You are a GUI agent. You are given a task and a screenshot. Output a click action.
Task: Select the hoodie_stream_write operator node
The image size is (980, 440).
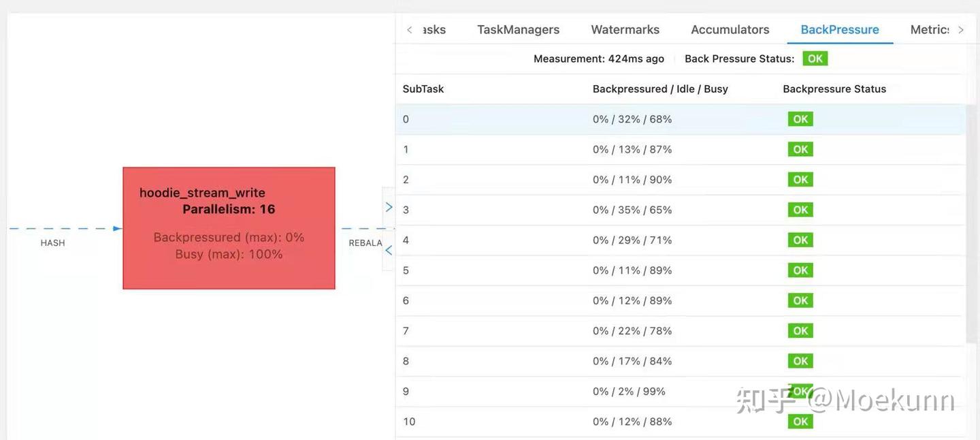[229, 227]
